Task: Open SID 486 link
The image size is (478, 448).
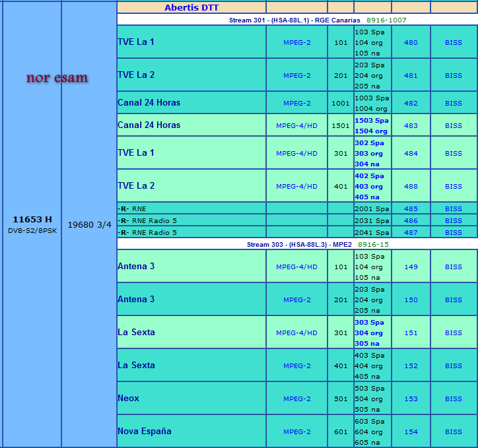Action: pyautogui.click(x=411, y=221)
